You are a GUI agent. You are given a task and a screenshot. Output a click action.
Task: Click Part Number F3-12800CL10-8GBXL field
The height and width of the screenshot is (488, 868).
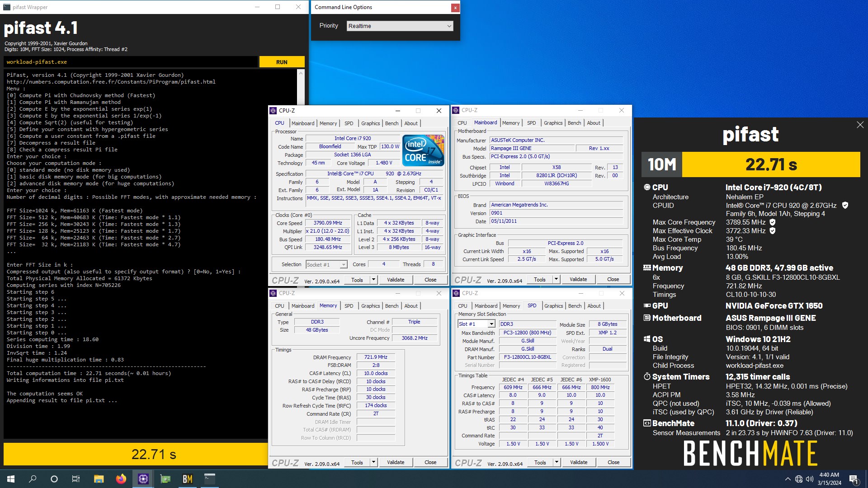click(x=527, y=357)
